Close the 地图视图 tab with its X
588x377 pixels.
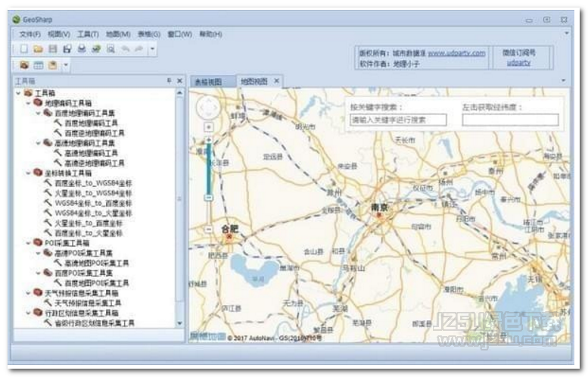pyautogui.click(x=277, y=81)
